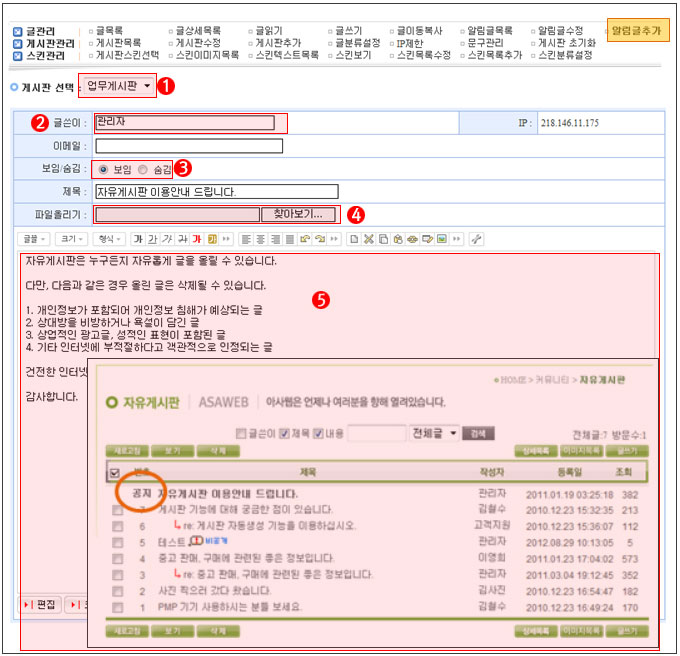Image resolution: width=680 pixels, height=656 pixels.
Task: Open the 게시판추가 menu item
Action: pos(277,43)
